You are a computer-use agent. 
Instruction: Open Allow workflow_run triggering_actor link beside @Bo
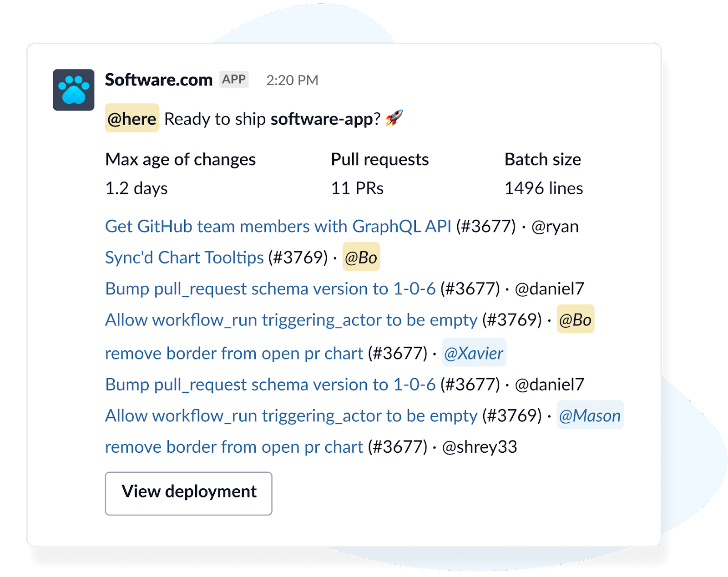tap(291, 320)
